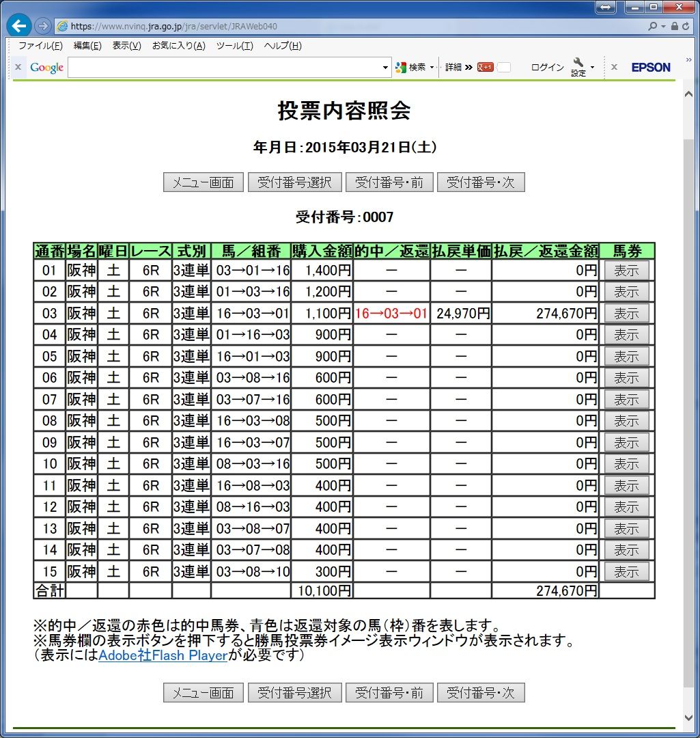Image resolution: width=700 pixels, height=738 pixels.
Task: Click the Google +1 button
Action: (x=485, y=67)
